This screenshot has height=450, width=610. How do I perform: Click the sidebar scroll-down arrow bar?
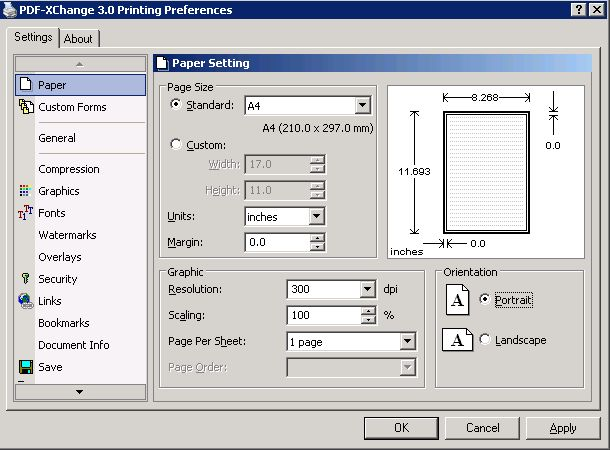tap(80, 392)
